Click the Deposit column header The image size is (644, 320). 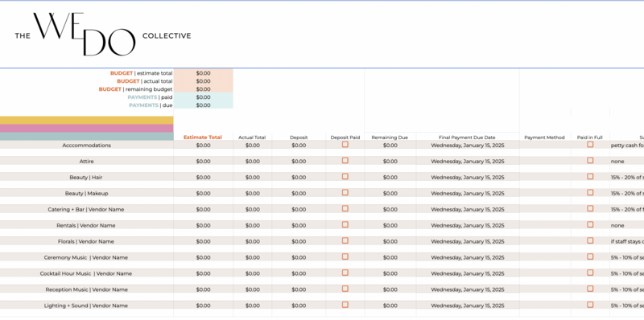pyautogui.click(x=299, y=137)
